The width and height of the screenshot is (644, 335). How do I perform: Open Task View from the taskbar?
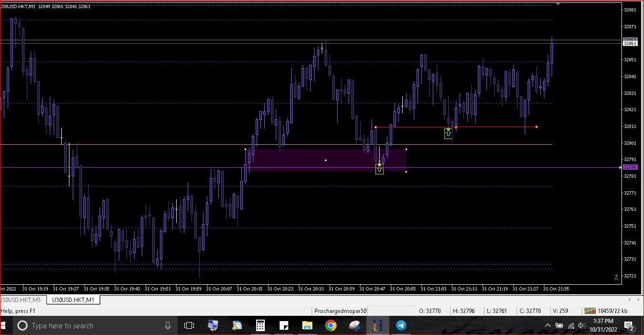click(189, 326)
